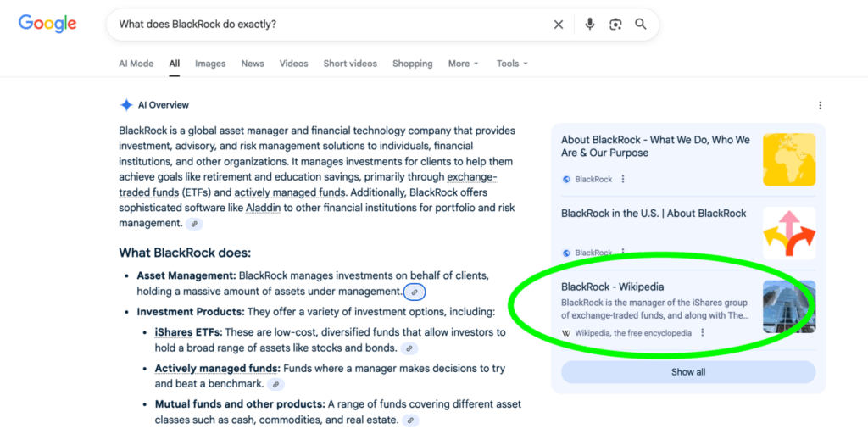The width and height of the screenshot is (868, 434).
Task: Click link icon after Asset Management bullet
Action: [x=415, y=292]
